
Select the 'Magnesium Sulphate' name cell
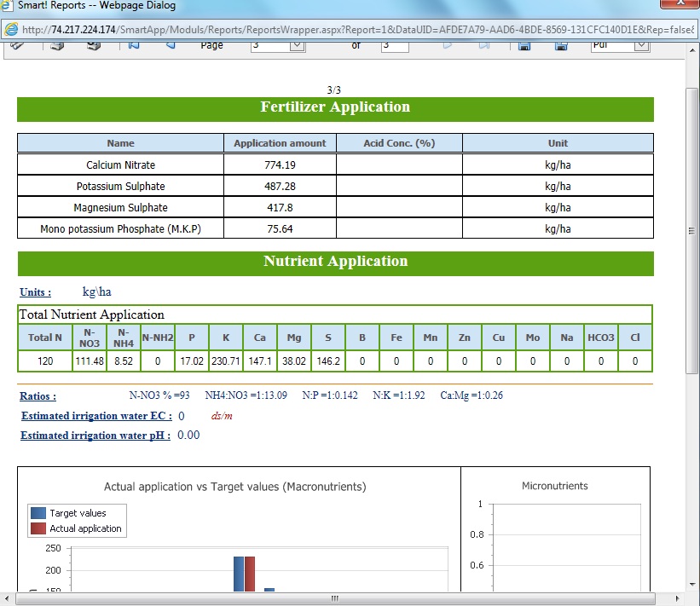120,207
